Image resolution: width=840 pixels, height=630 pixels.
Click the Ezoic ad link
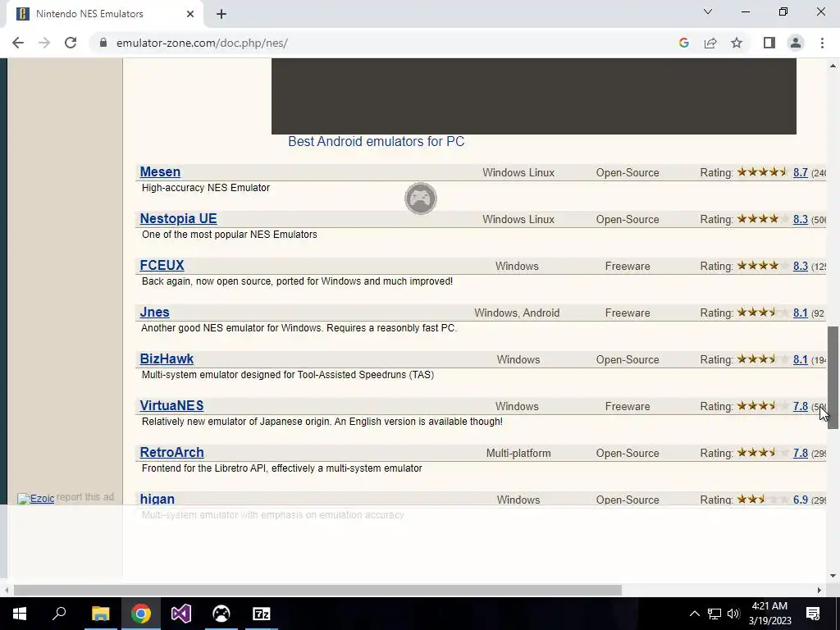coord(36,499)
